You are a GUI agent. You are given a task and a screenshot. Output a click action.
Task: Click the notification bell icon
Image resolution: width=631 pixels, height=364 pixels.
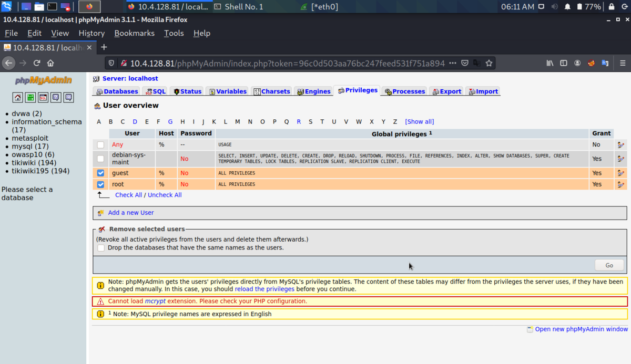click(x=567, y=7)
